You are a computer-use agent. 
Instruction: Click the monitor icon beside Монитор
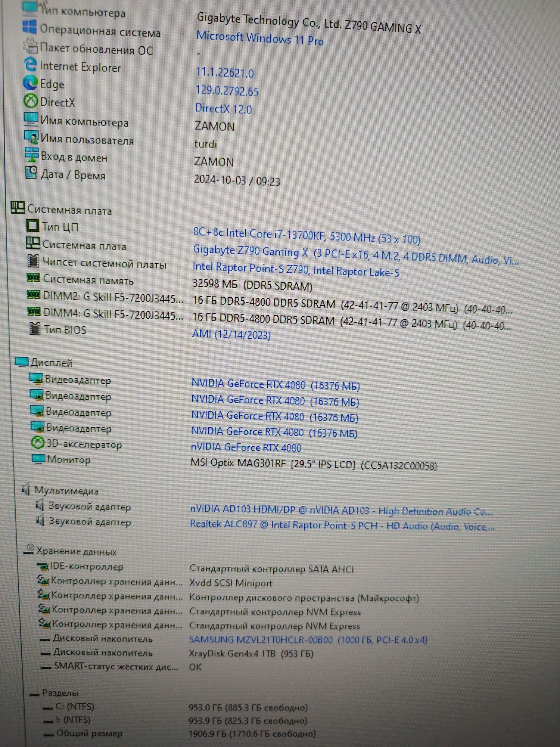pos(38,458)
